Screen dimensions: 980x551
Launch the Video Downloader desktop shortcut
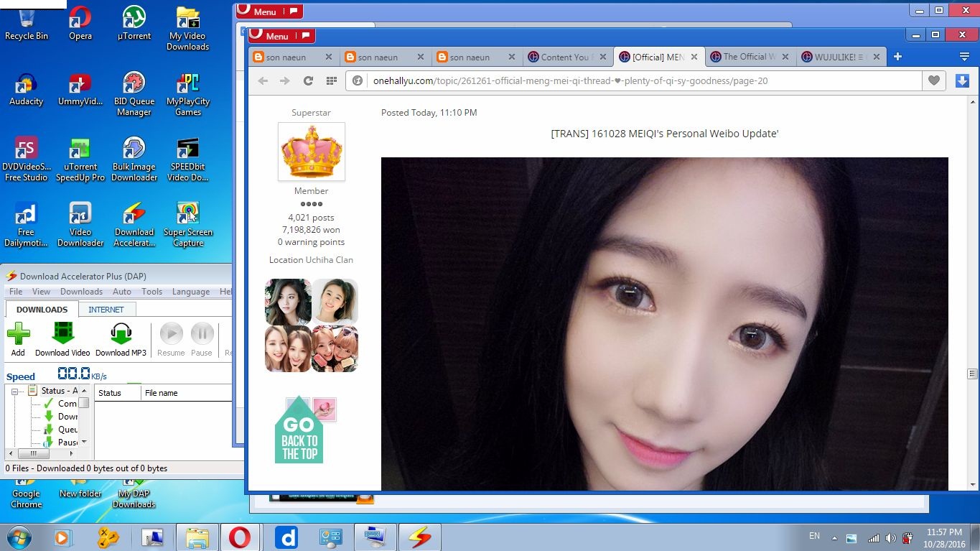[80, 225]
